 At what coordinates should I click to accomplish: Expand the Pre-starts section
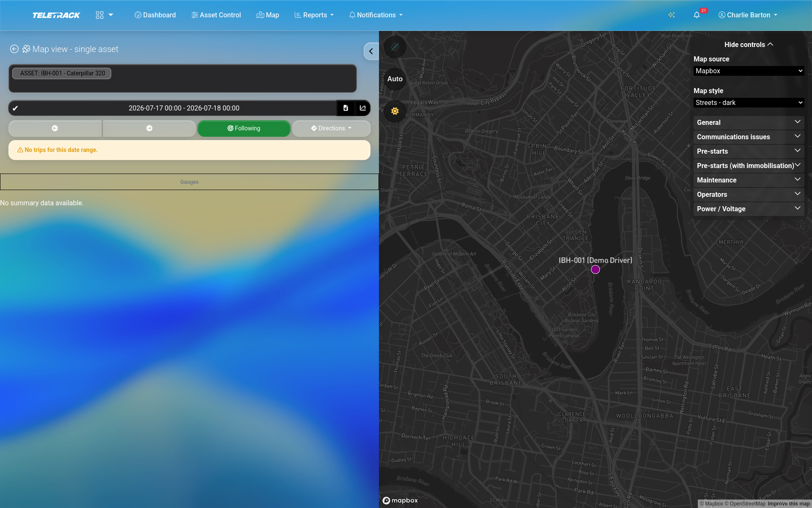tap(749, 151)
